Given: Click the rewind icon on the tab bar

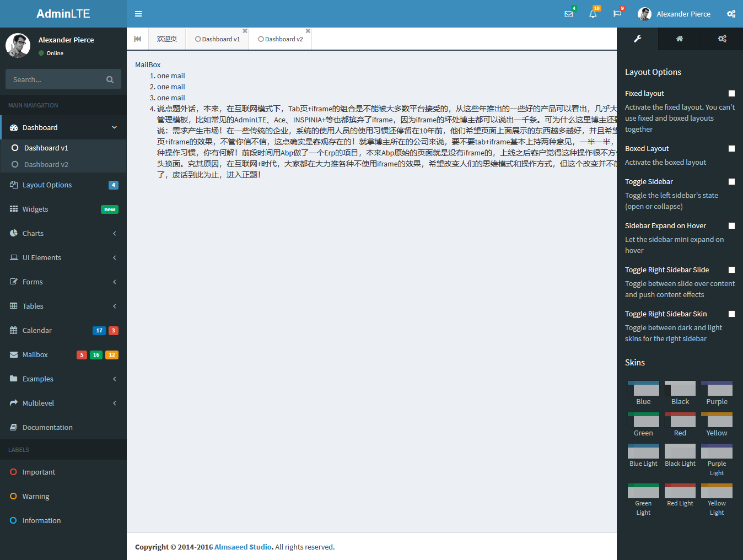Looking at the screenshot, I should click(x=137, y=39).
